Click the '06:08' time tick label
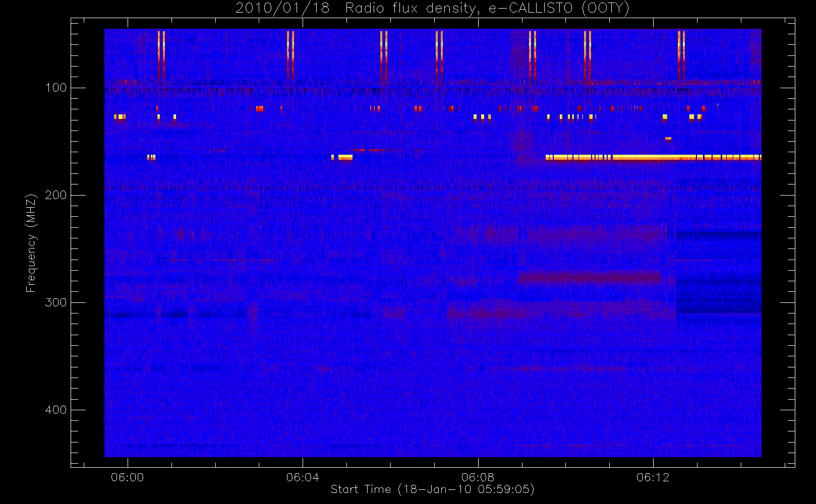 click(478, 477)
